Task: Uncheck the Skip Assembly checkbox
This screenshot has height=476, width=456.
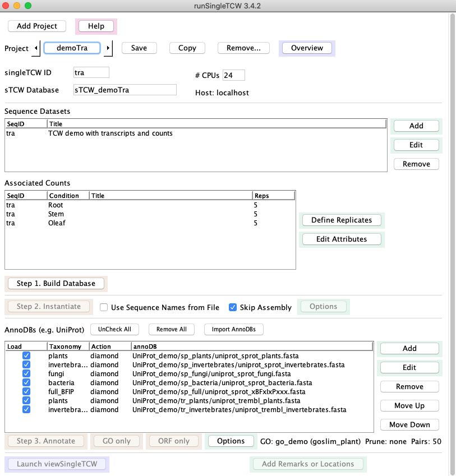Action: [x=233, y=307]
